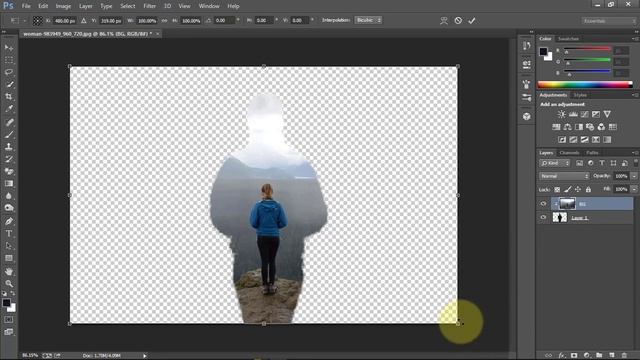Image resolution: width=640 pixels, height=360 pixels.
Task: Add Color Balance adjustment
Action: (x=567, y=127)
